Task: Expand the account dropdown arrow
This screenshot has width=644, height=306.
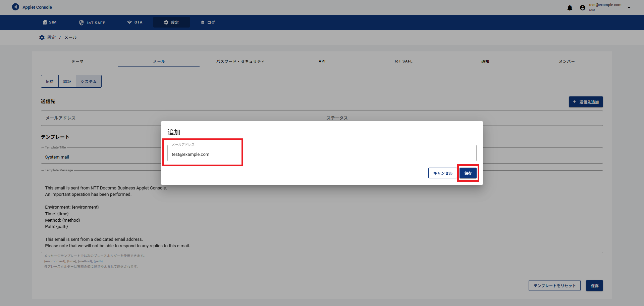Action: 629,8
